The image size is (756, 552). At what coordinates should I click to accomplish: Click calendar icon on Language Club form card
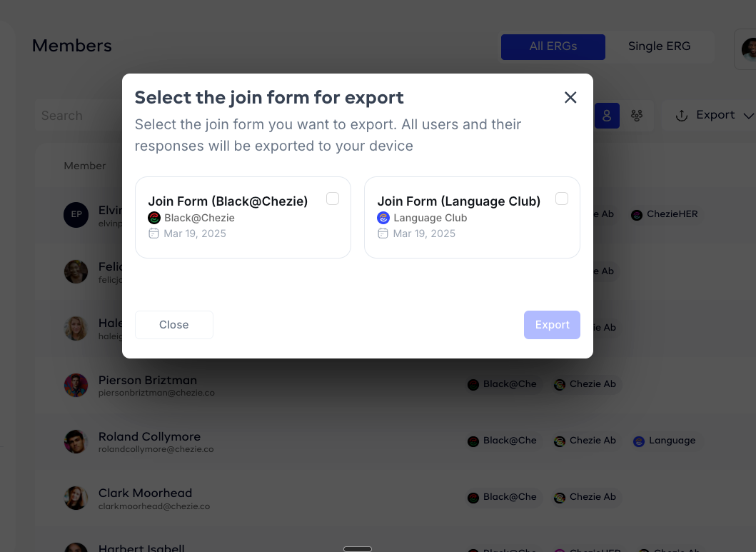pyautogui.click(x=383, y=234)
